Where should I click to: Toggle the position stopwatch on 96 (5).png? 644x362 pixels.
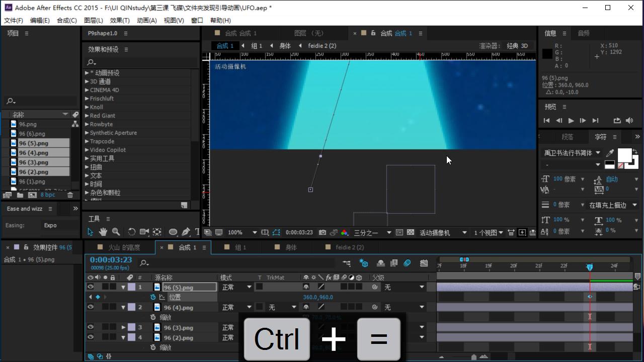153,297
